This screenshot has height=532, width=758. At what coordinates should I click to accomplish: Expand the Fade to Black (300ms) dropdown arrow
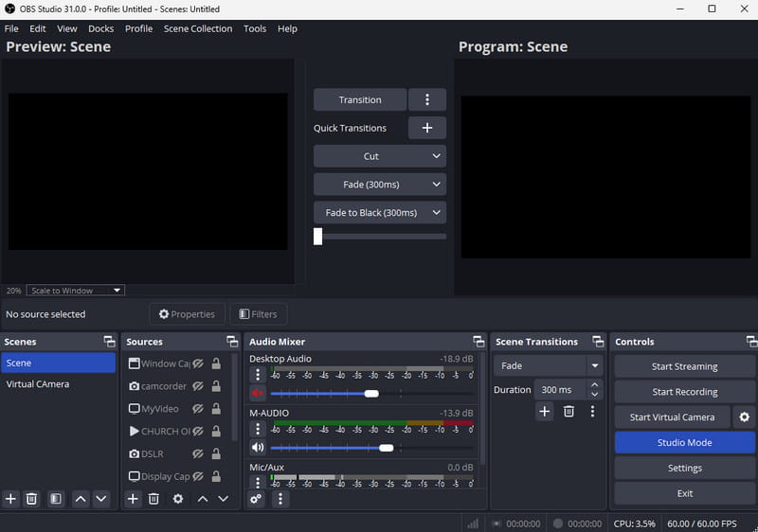pos(436,213)
